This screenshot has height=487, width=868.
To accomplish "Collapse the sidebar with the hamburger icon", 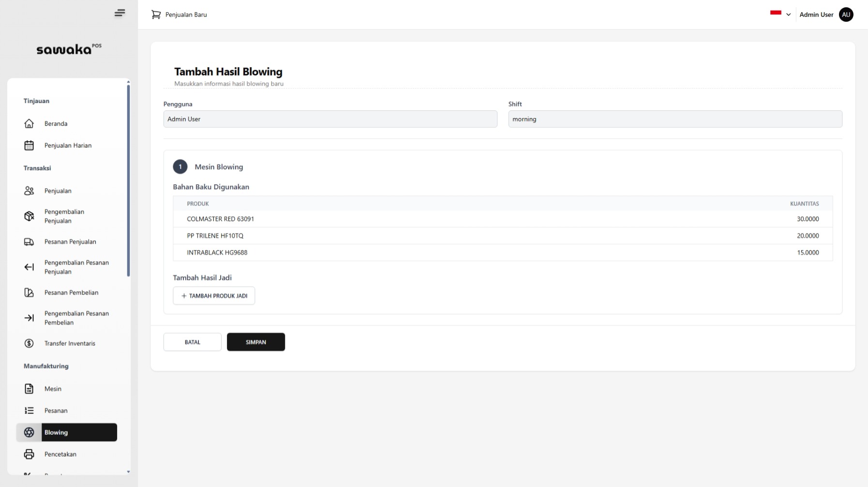I will (120, 13).
